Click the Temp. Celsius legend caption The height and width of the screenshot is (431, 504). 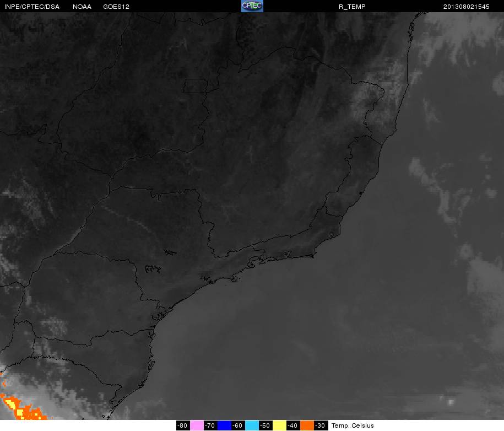tap(353, 425)
